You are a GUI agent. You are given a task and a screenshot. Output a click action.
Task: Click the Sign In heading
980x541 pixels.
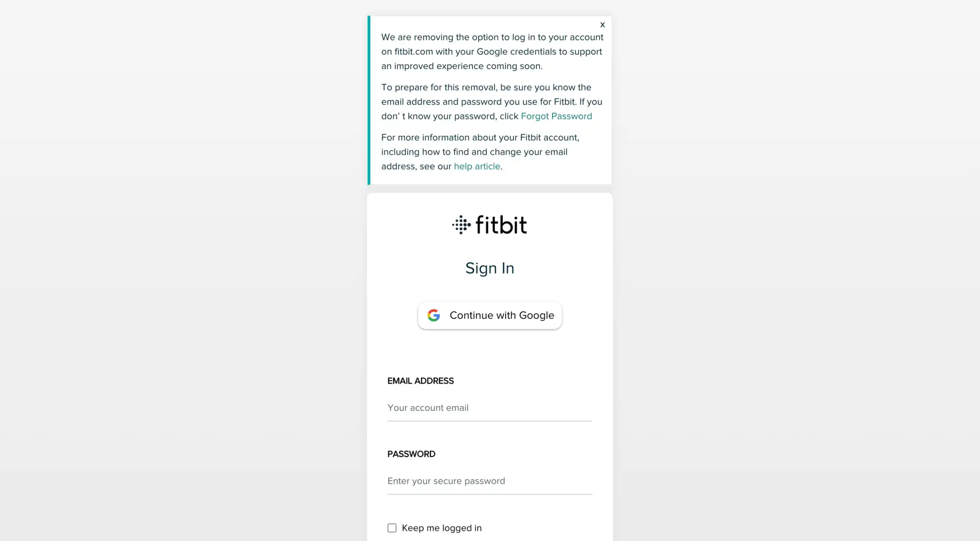(490, 268)
